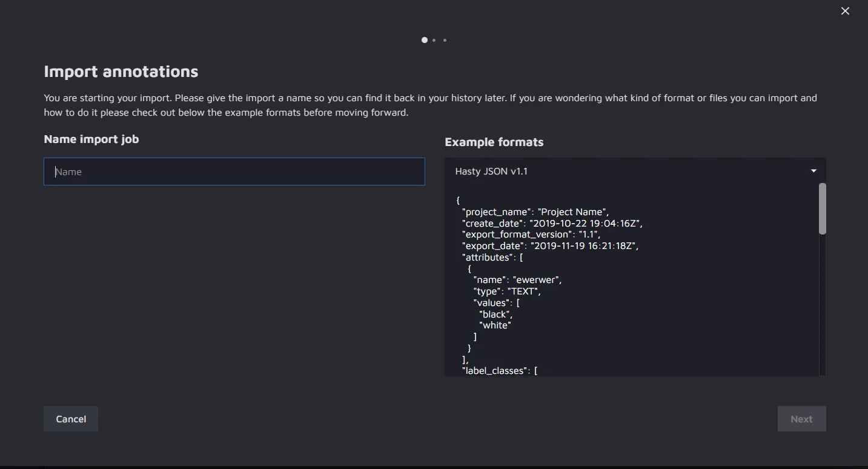The width and height of the screenshot is (868, 469).
Task: Click the "export_format_version" line in the example
Action: point(531,234)
